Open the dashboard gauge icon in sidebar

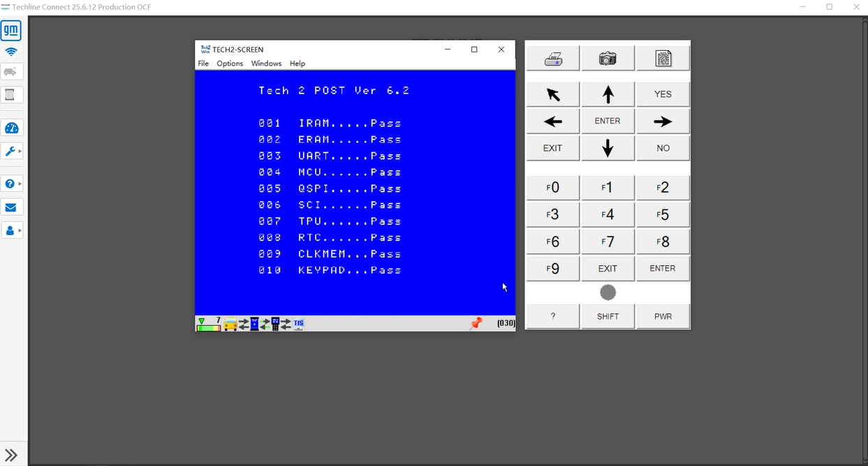[11, 128]
